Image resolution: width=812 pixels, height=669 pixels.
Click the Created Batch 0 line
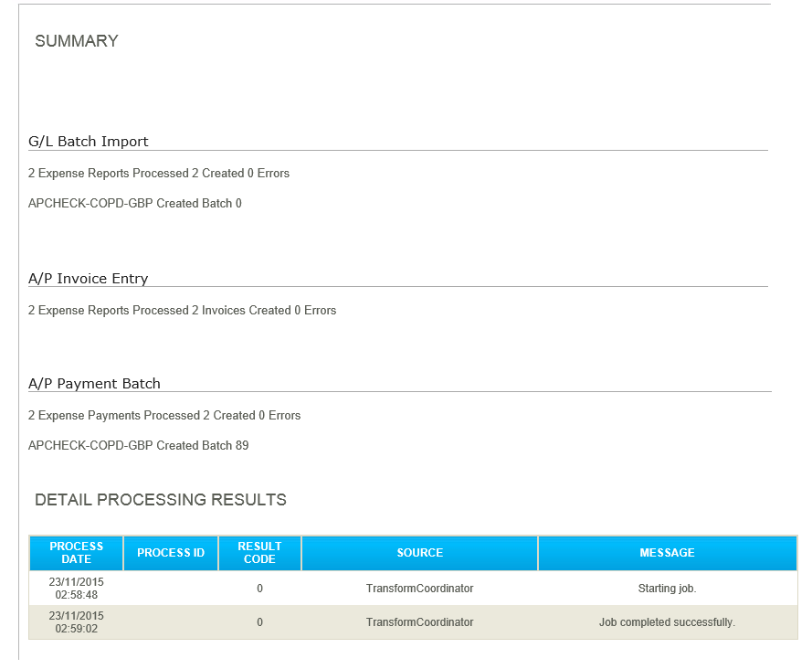coord(135,204)
